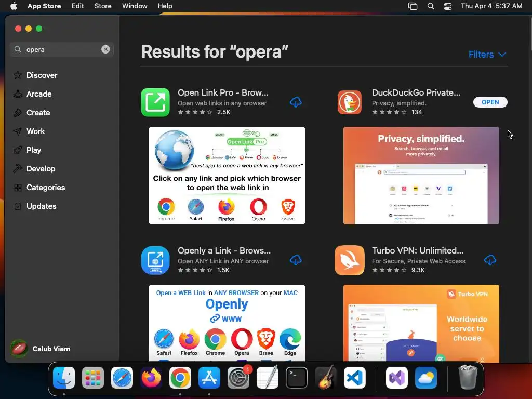532x399 pixels.
Task: Open Calub Viem account profile
Action: pos(40,349)
